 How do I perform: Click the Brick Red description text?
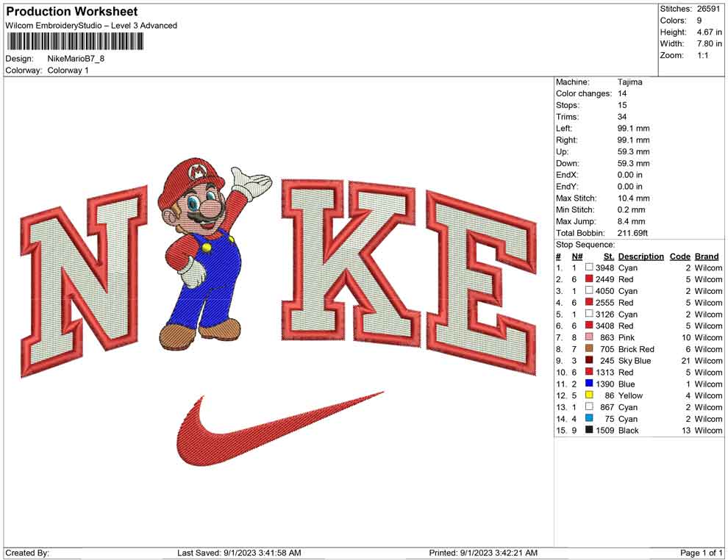point(636,349)
